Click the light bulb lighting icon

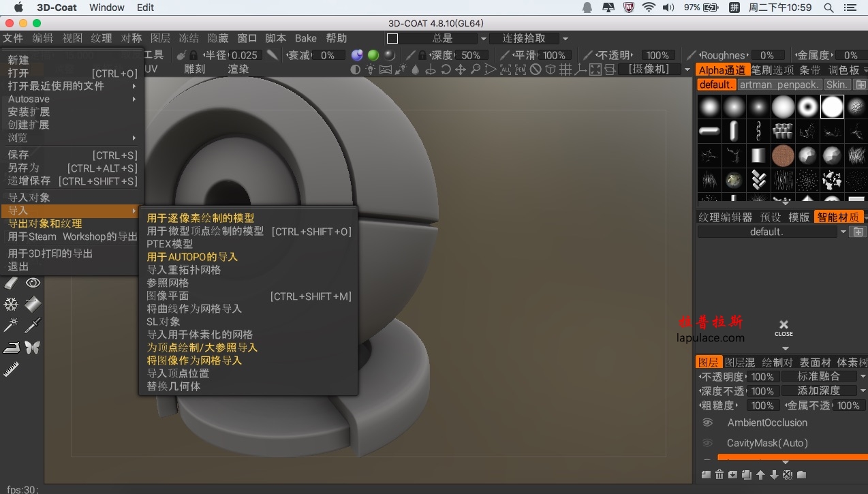point(370,70)
